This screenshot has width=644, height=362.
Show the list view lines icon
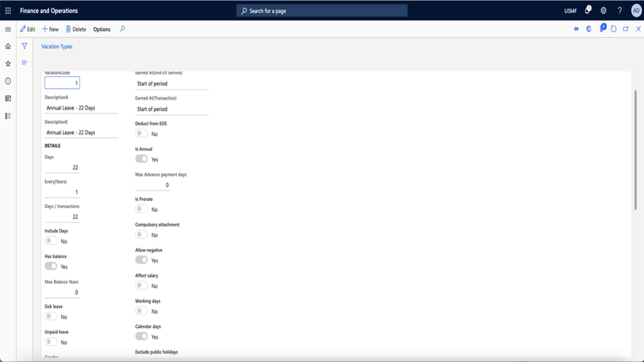coord(24,62)
